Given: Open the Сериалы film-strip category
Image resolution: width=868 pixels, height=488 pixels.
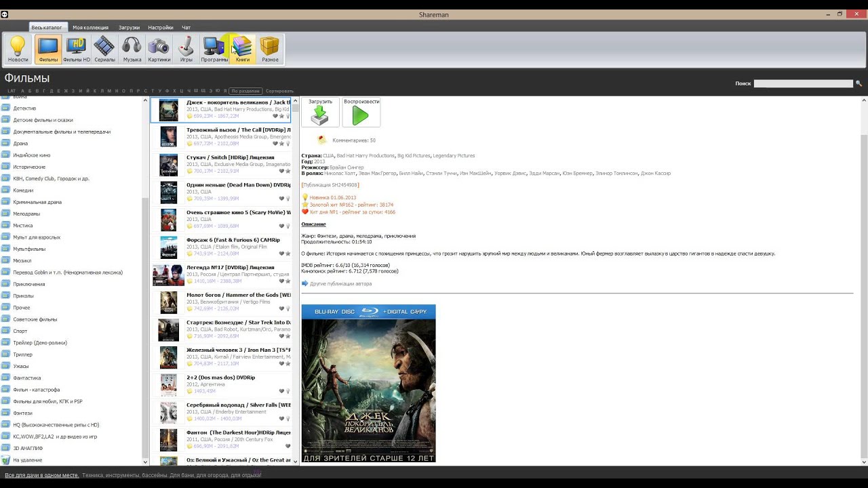Looking at the screenshot, I should point(104,49).
